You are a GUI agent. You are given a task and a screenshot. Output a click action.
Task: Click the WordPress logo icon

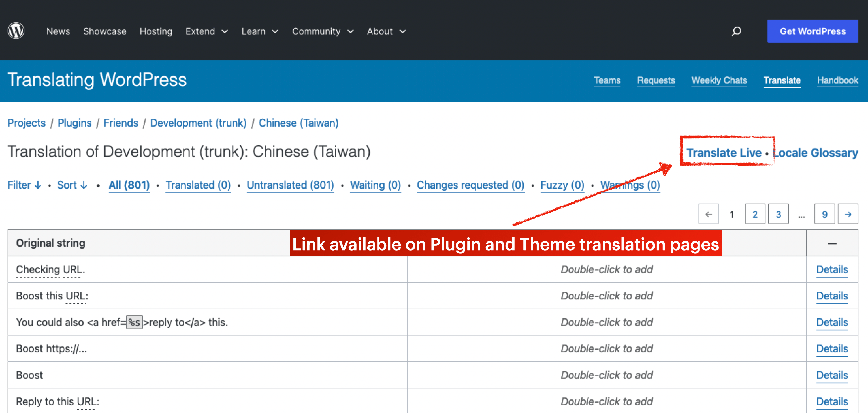(16, 31)
